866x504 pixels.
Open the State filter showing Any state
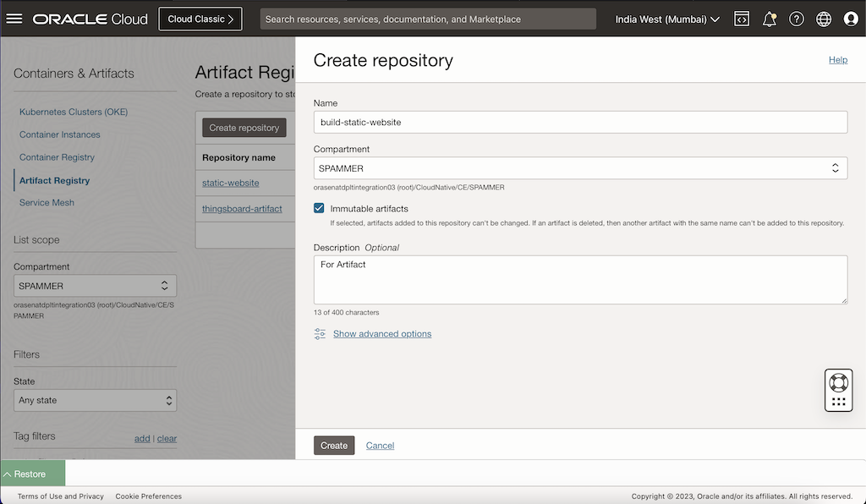point(95,399)
